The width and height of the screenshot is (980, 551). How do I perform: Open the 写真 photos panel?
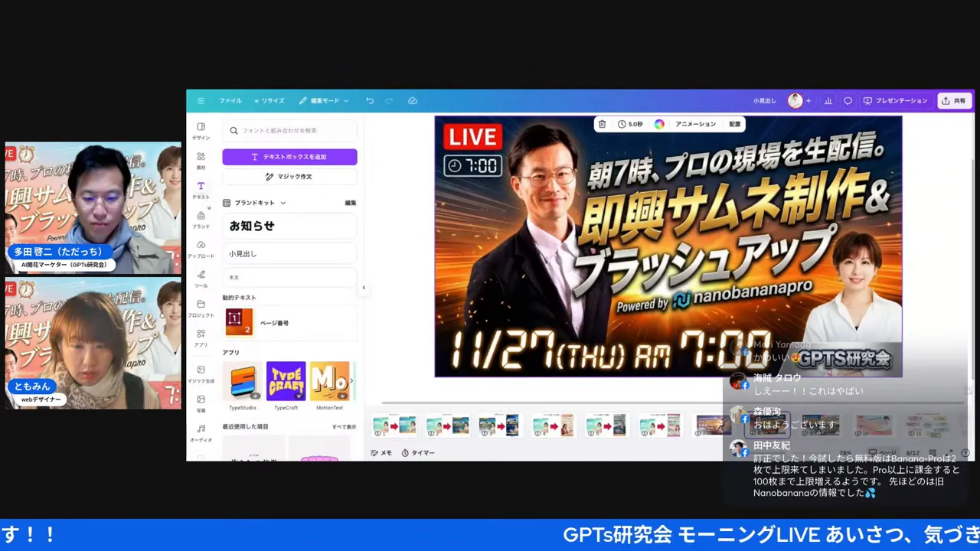click(x=201, y=403)
